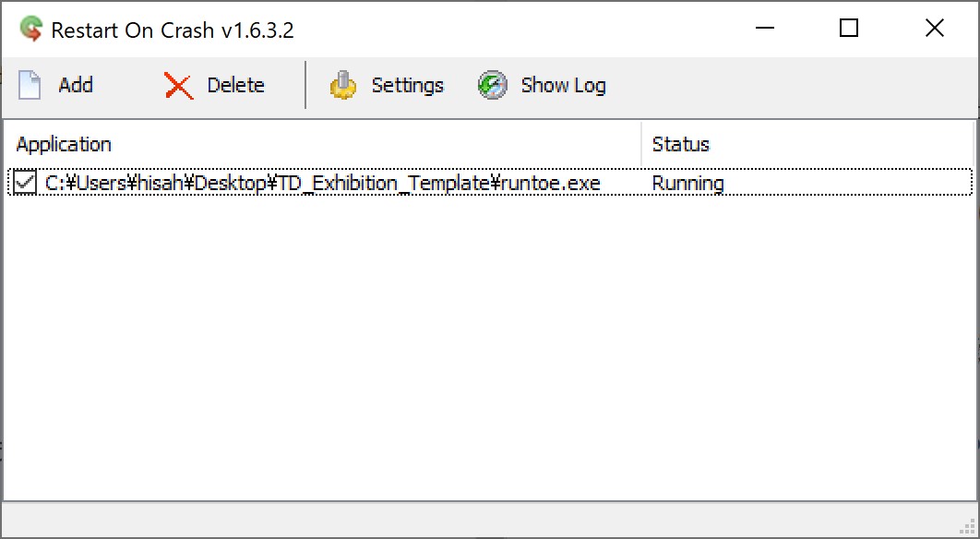Click the Add document icon
980x539 pixels.
[x=30, y=85]
